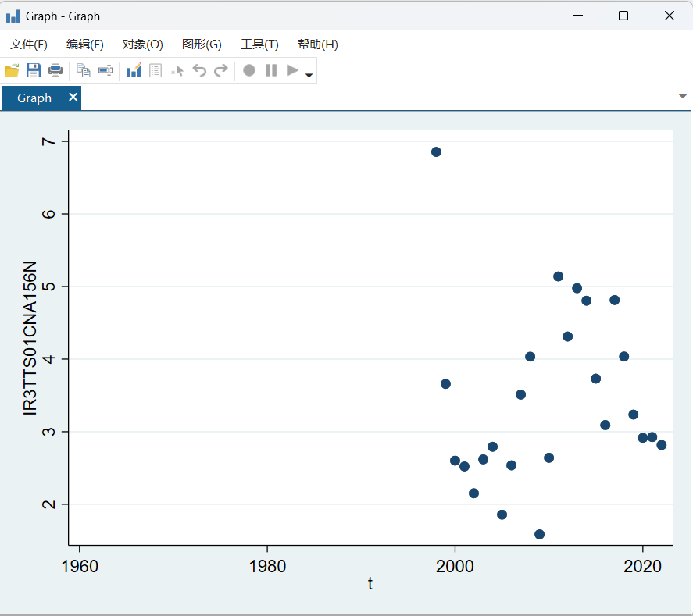Print the graph using the printer icon
Screen dimensions: 693x616
55,71
